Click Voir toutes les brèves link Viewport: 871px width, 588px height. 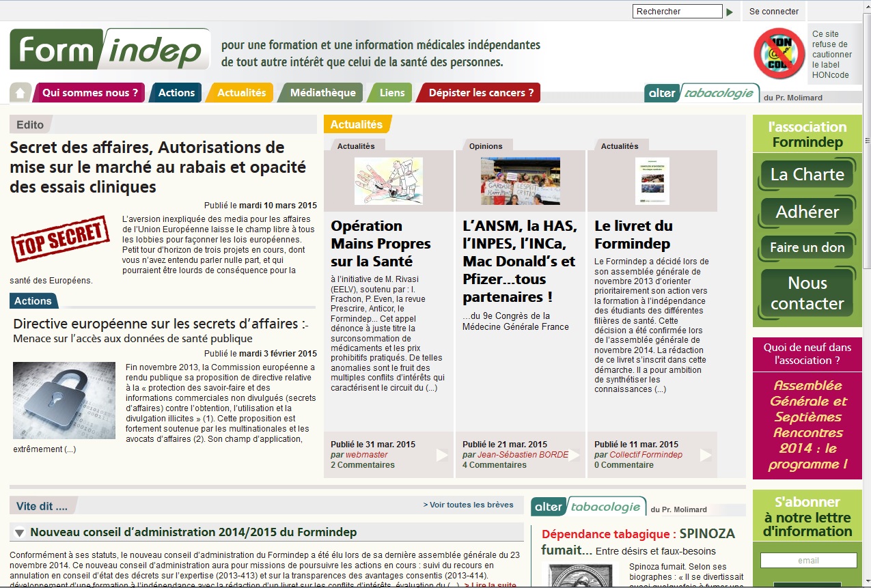[468, 505]
